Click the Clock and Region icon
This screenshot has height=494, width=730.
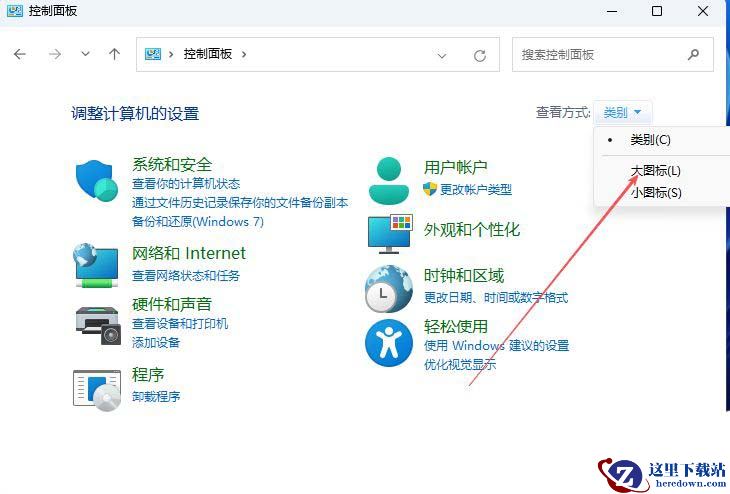(x=389, y=289)
